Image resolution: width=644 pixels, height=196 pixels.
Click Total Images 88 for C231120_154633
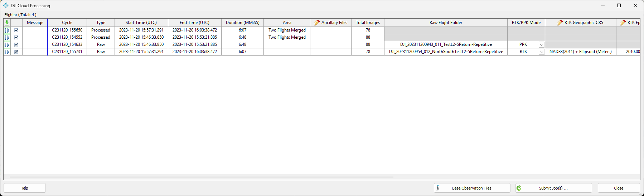pos(368,44)
